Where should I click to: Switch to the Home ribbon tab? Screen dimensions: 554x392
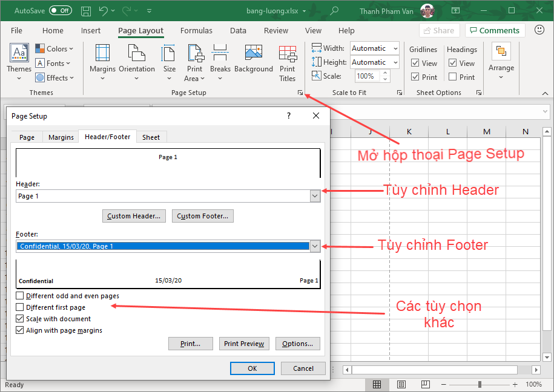pyautogui.click(x=53, y=31)
